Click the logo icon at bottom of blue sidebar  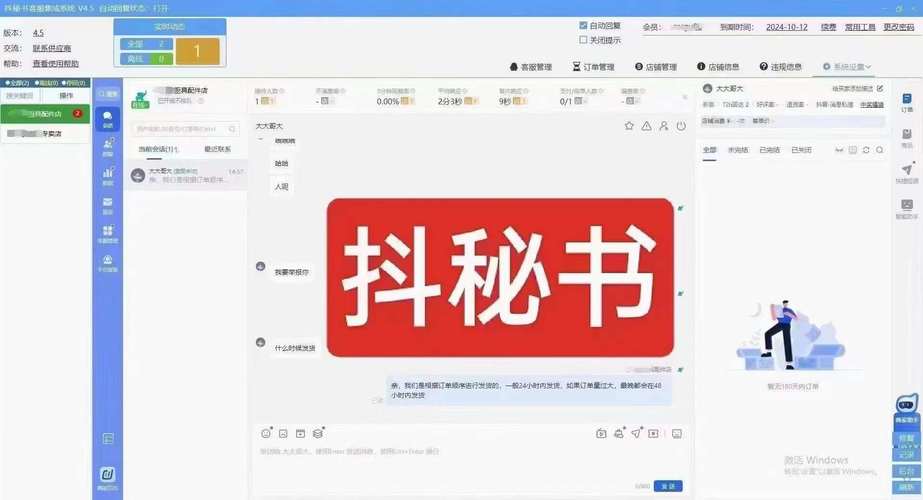point(108,475)
